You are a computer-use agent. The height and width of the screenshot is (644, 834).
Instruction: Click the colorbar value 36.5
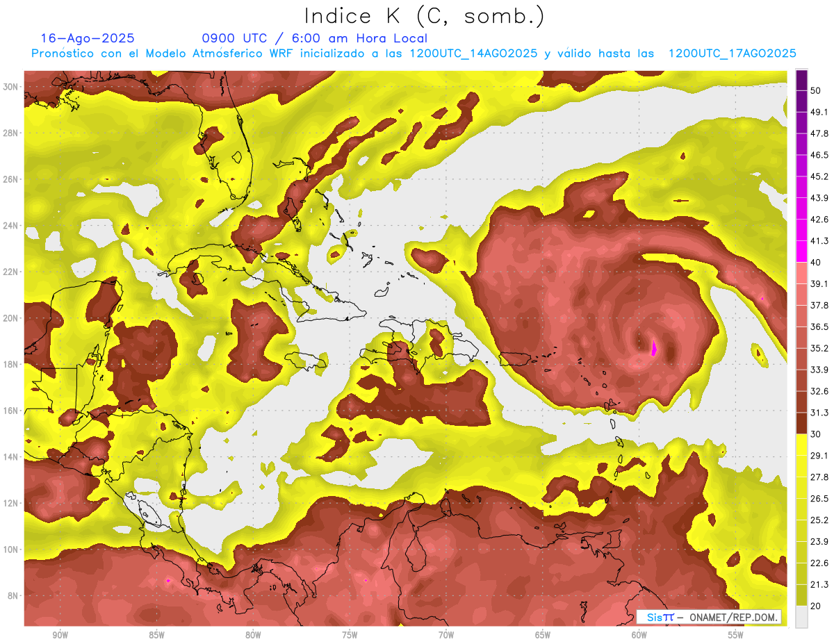click(x=819, y=327)
